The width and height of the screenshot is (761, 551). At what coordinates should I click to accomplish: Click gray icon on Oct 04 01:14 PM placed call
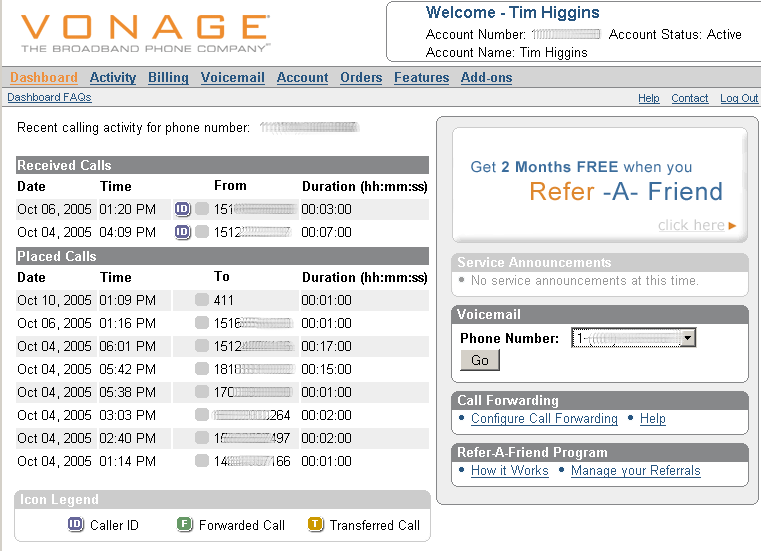[x=202, y=460]
